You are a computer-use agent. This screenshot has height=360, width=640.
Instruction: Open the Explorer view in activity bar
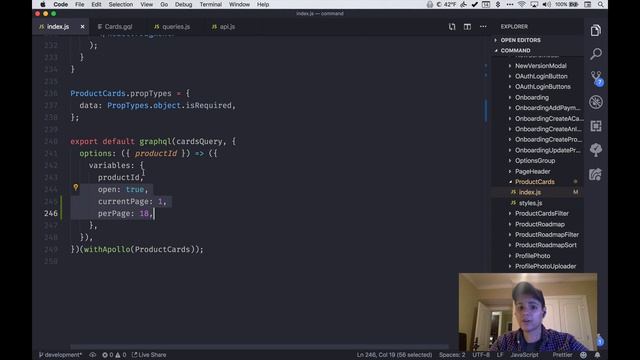[596, 31]
